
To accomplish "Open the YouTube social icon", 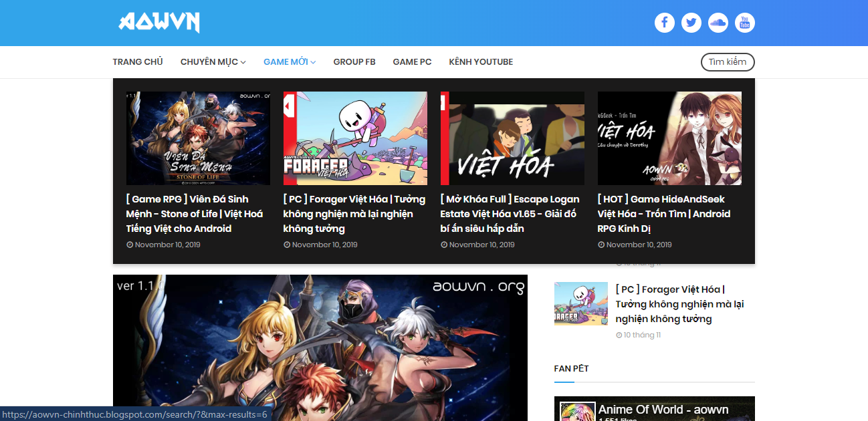I will [x=744, y=23].
